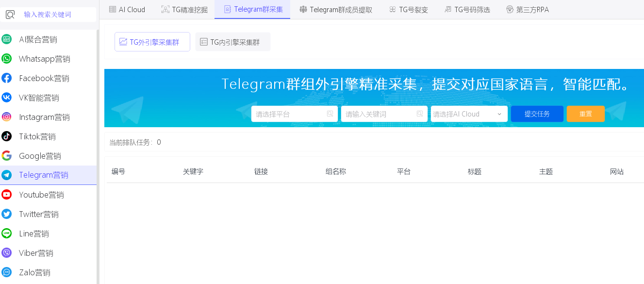Screen dimensions: 644x284
Task: Click the Telegram paper plane sidebar icon
Action: point(6,175)
